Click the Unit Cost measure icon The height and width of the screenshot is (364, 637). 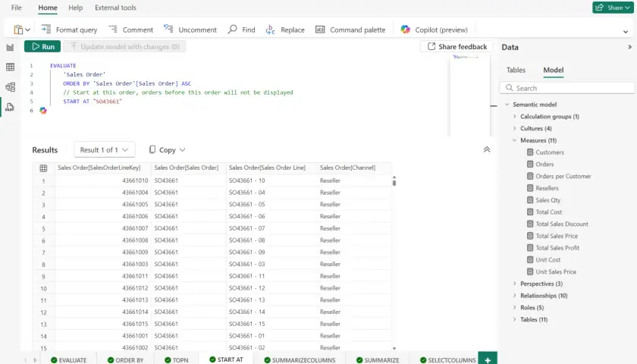pyautogui.click(x=530, y=259)
